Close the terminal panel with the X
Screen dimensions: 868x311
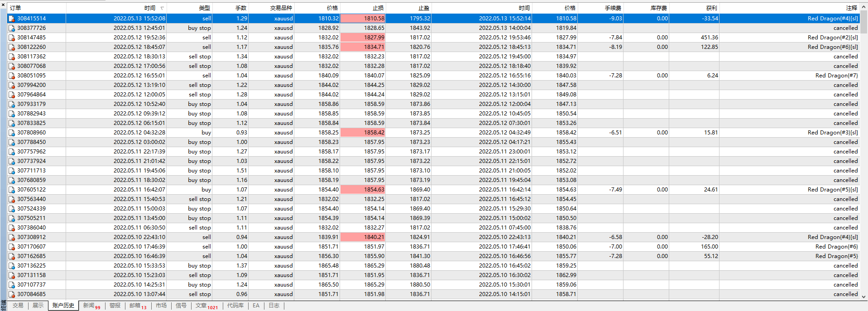3,5
